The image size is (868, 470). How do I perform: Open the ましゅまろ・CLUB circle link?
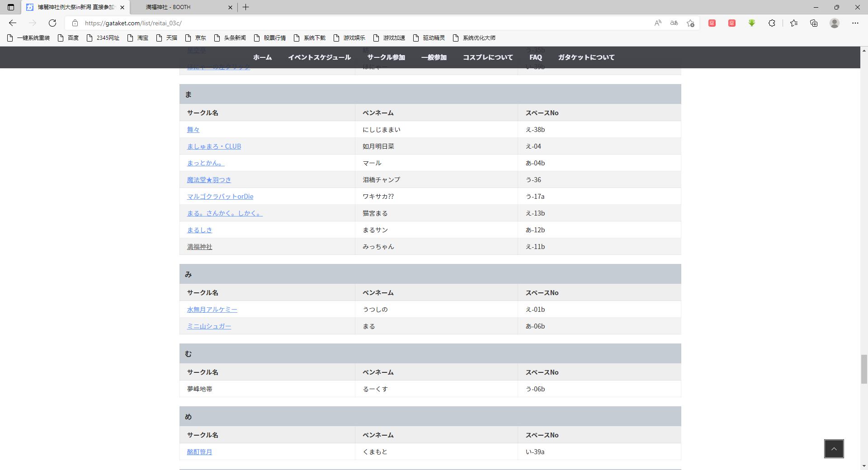tap(214, 146)
